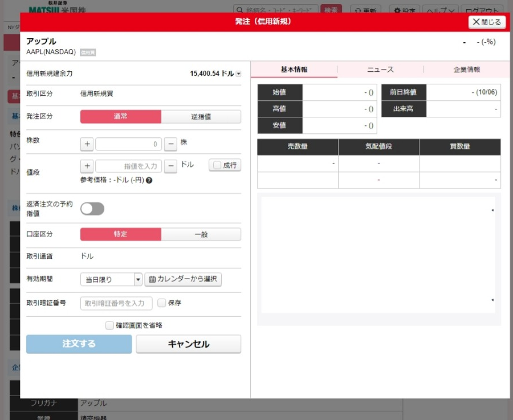The height and width of the screenshot is (420, 513).
Task: Click the 前日終値 label cell
Action: pyautogui.click(x=404, y=92)
